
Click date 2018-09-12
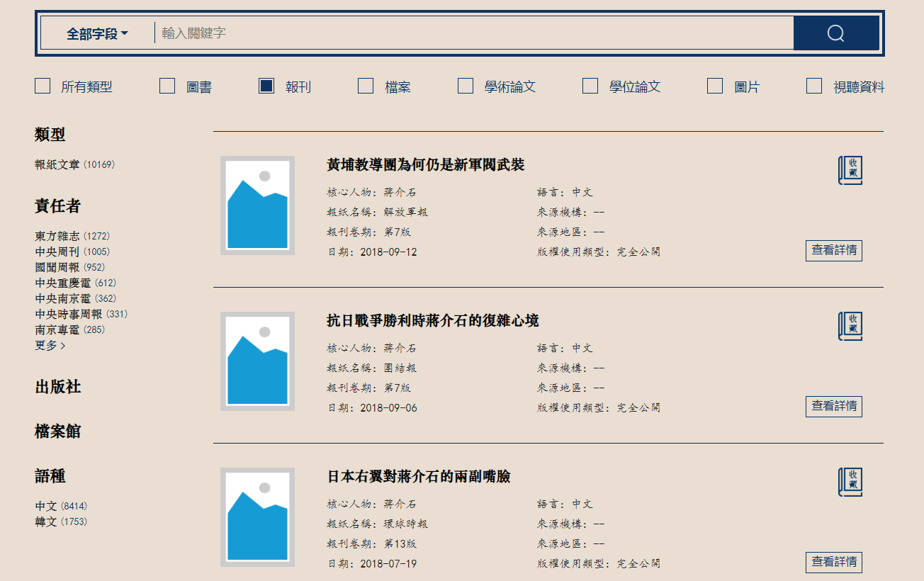[x=388, y=252]
